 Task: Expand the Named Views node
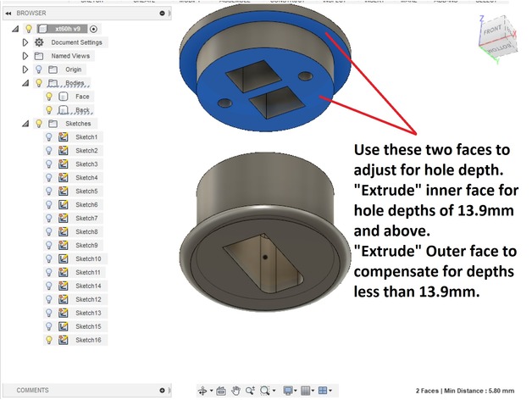(25, 56)
